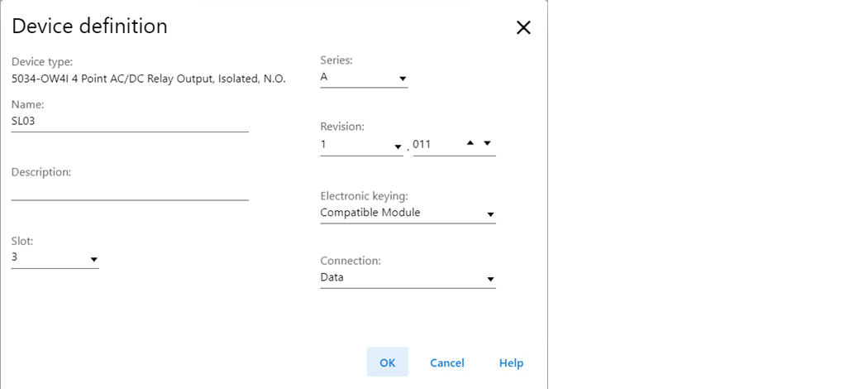Close the Device definition dialog
This screenshot has height=389, width=868.
(x=523, y=27)
